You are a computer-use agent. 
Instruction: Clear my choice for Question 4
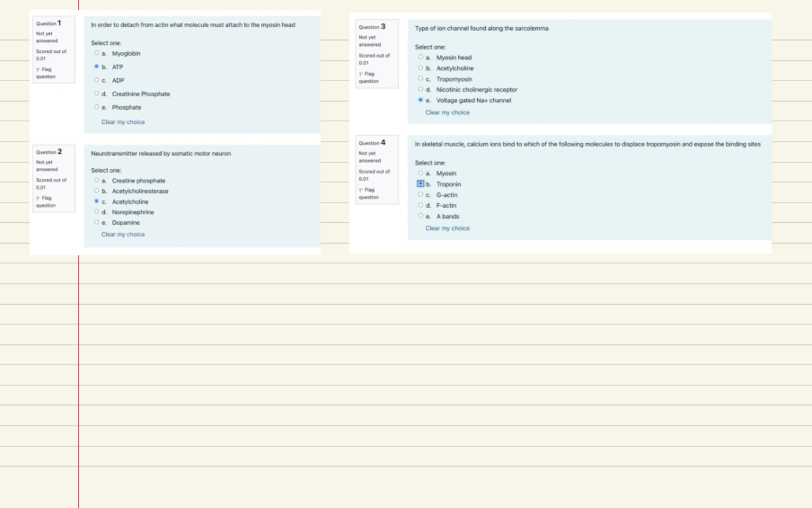pyautogui.click(x=447, y=228)
